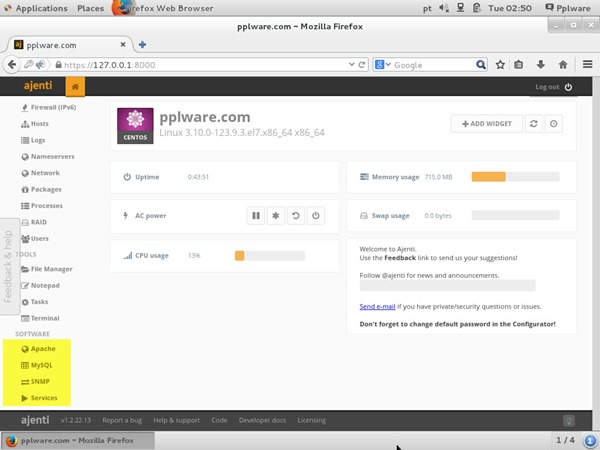Click the Developer docs footer link
Screen dimensions: 600x450
(x=262, y=420)
